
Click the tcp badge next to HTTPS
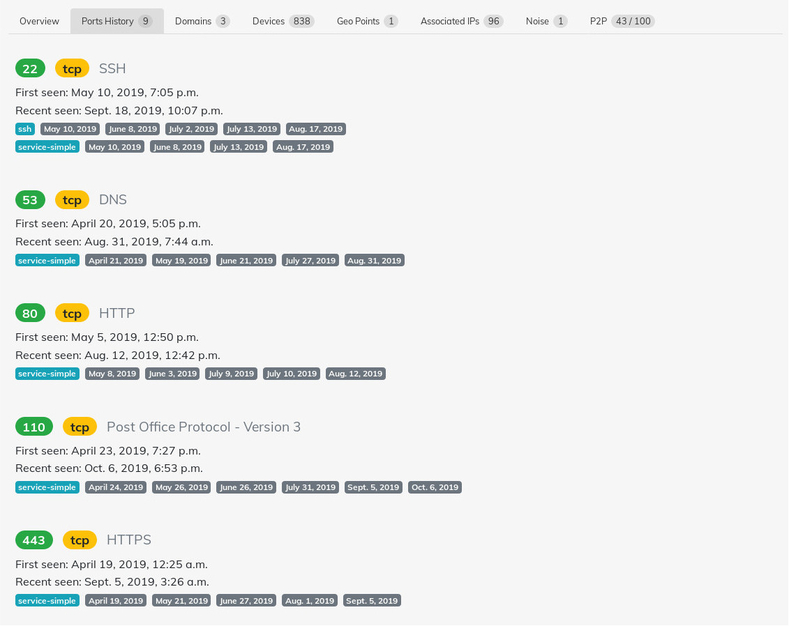(80, 540)
